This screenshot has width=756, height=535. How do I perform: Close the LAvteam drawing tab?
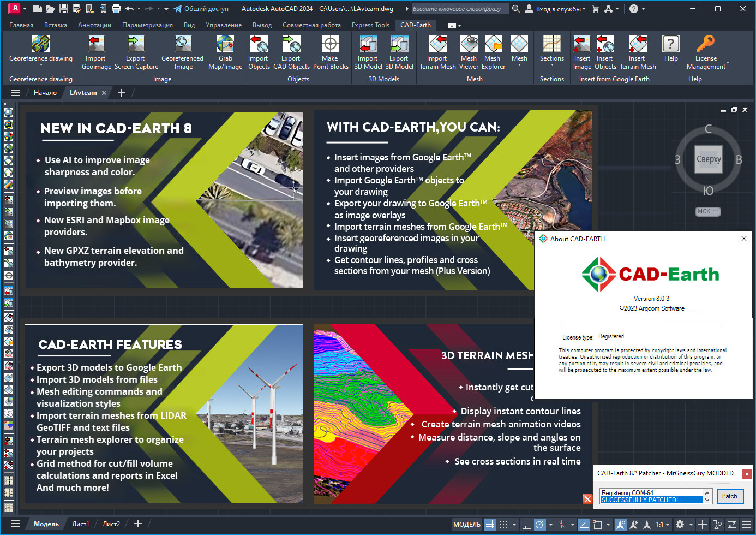point(104,93)
